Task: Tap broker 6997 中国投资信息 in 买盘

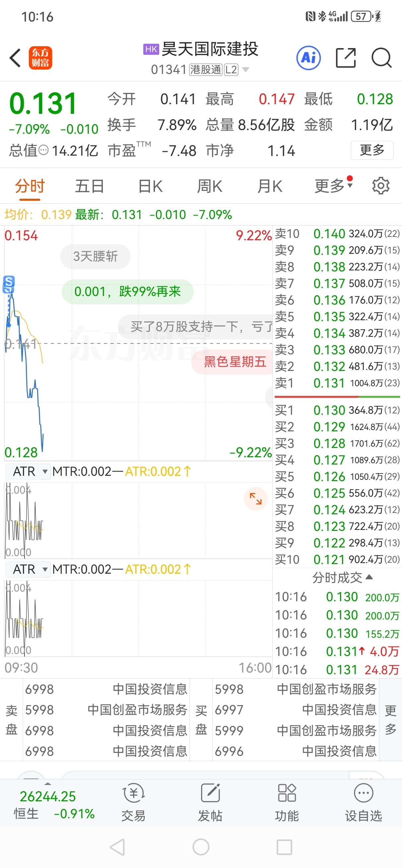Action: point(296,710)
